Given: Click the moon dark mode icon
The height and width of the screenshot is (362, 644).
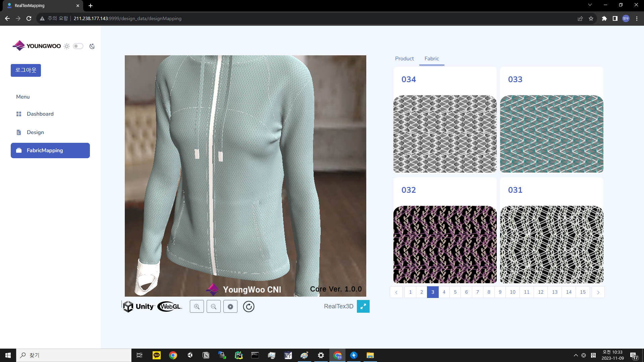Looking at the screenshot, I should pos(92,46).
